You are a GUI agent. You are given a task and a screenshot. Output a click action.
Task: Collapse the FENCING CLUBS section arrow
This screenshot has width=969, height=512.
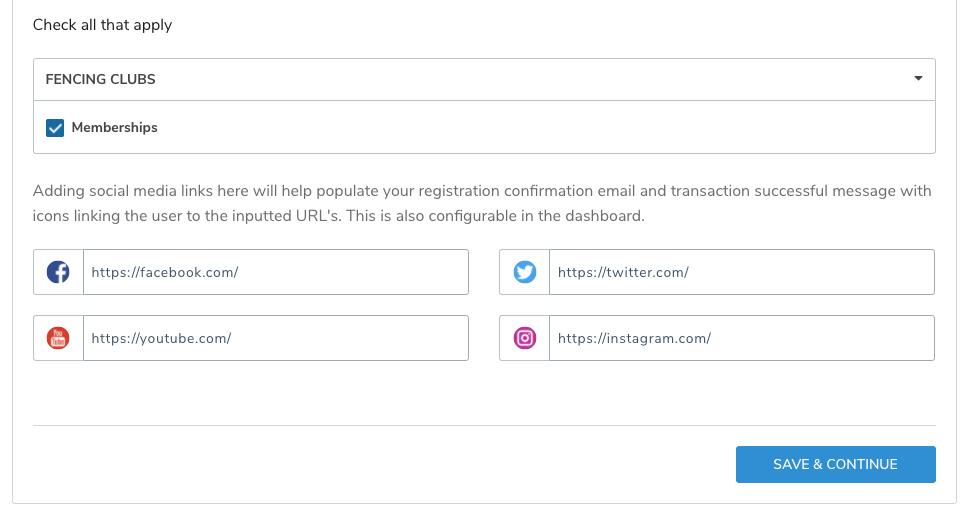pyautogui.click(x=918, y=79)
